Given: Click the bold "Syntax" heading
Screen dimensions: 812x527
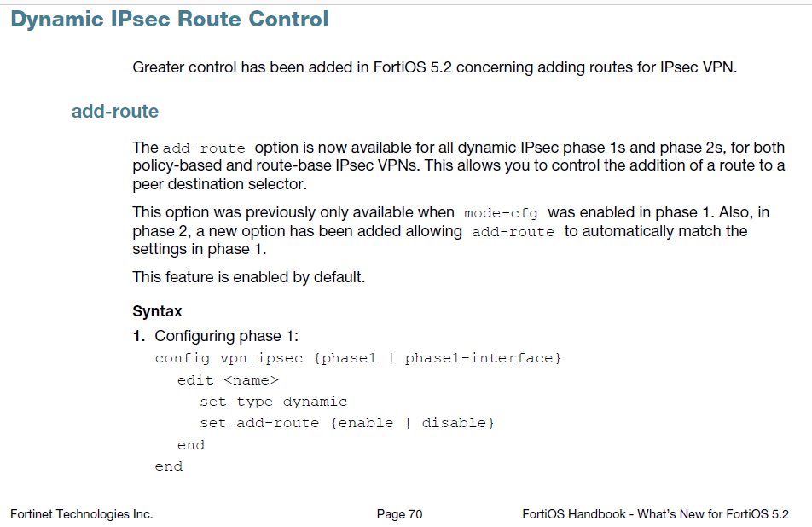Looking at the screenshot, I should pyautogui.click(x=157, y=312).
